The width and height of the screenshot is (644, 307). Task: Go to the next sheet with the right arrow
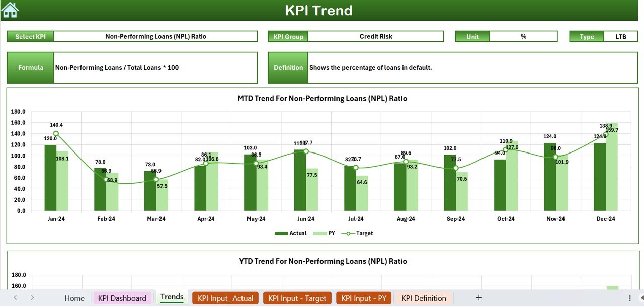coord(32,298)
